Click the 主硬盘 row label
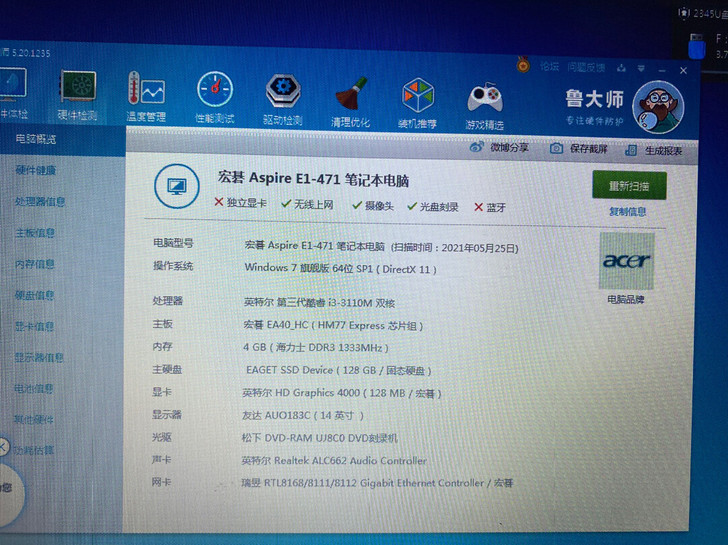 (x=167, y=370)
